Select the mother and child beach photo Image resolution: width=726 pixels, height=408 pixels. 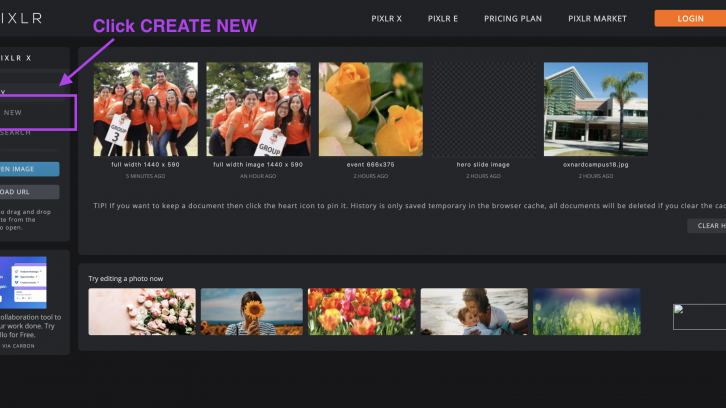pyautogui.click(x=474, y=312)
